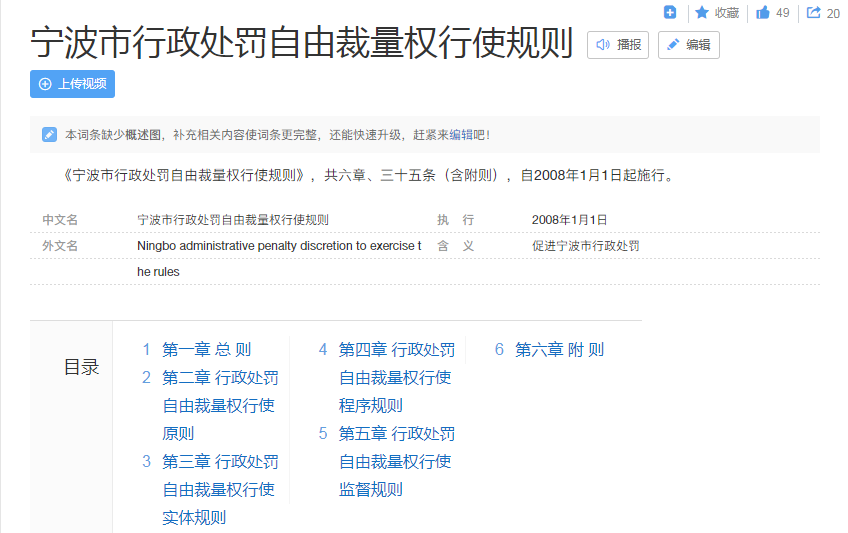Click the page title 宁波市行政处罚自由裁量权行使规则
The height and width of the screenshot is (533, 848).
[x=302, y=44]
